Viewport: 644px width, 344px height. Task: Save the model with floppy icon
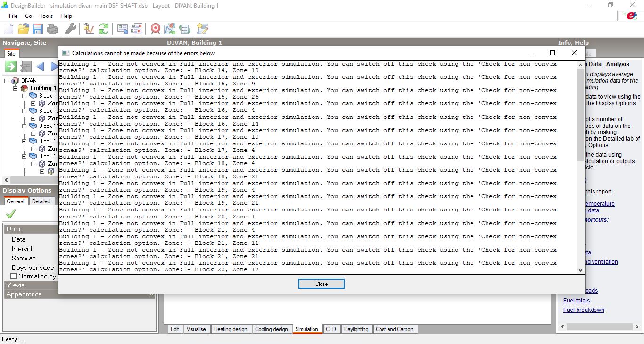[38, 29]
